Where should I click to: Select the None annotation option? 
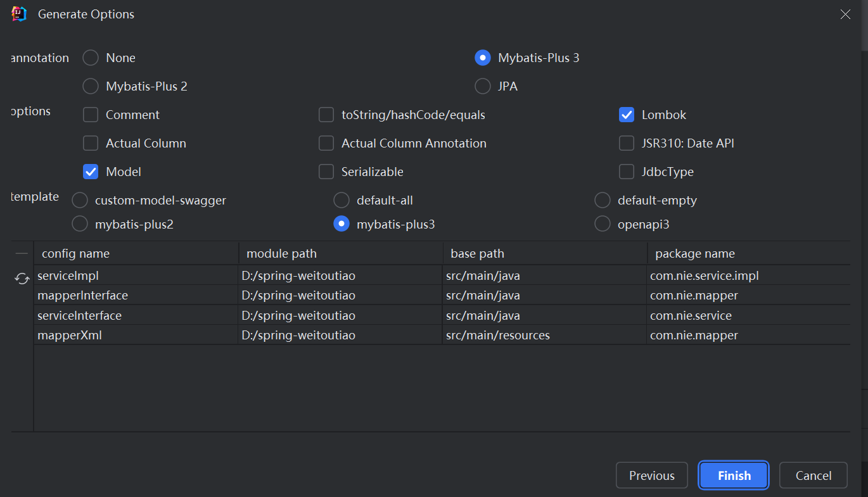pos(91,58)
